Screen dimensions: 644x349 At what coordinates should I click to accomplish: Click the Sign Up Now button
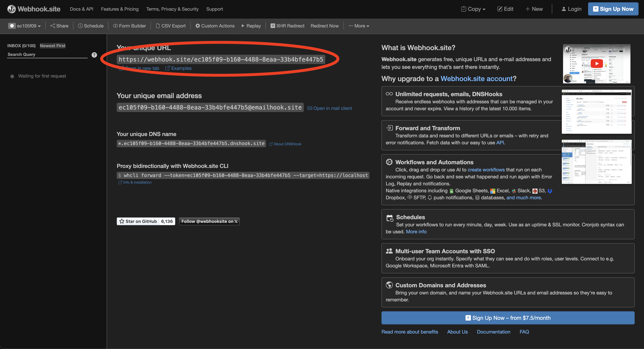coord(613,9)
